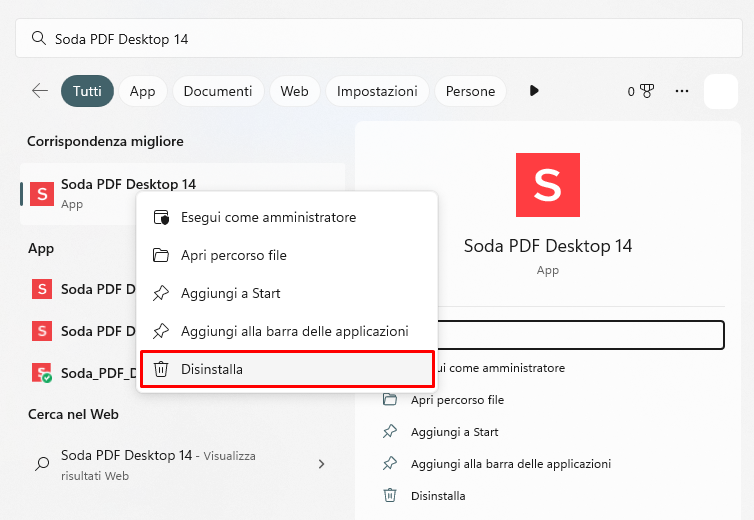Image resolution: width=754 pixels, height=520 pixels.
Task: Show more filters with the play arrow
Action: [x=534, y=91]
